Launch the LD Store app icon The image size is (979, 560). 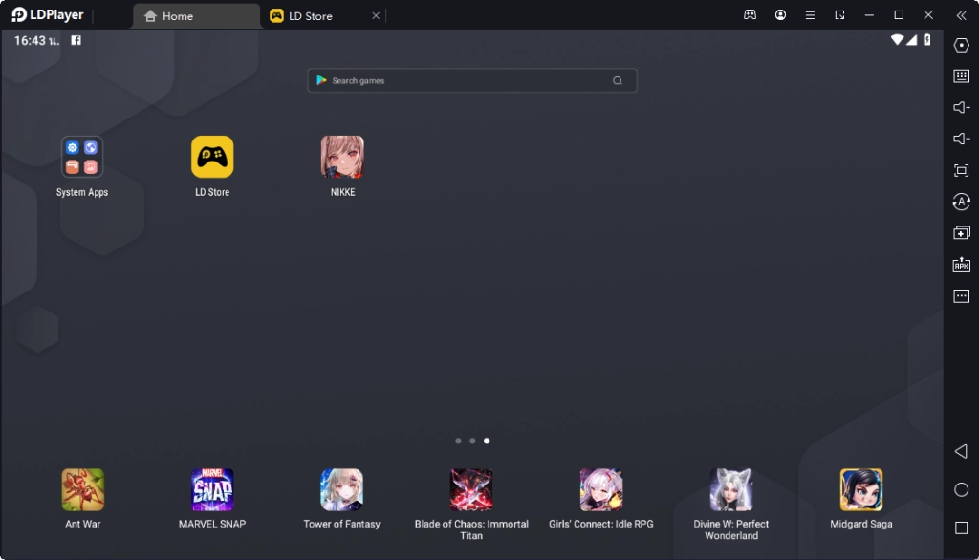click(212, 157)
